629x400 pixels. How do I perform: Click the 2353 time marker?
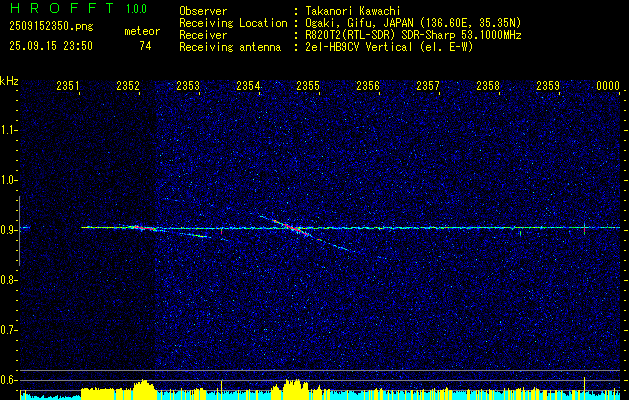pos(188,85)
